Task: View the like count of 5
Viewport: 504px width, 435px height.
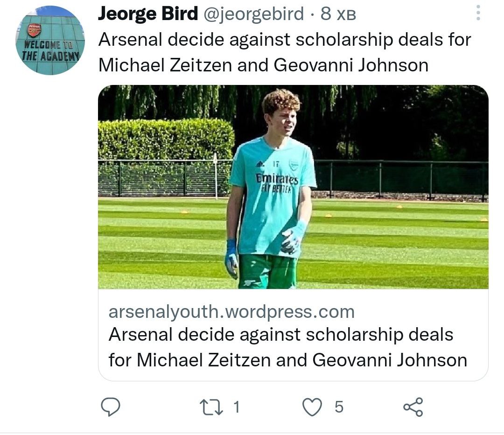Action: tap(339, 407)
